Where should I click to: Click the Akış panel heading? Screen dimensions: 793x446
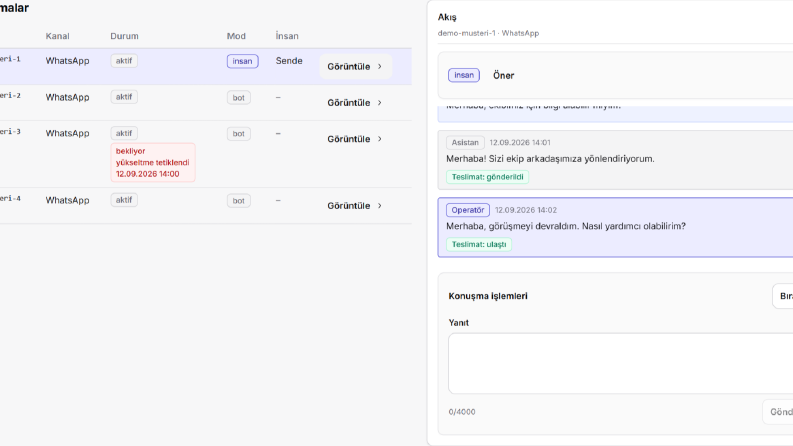[447, 17]
